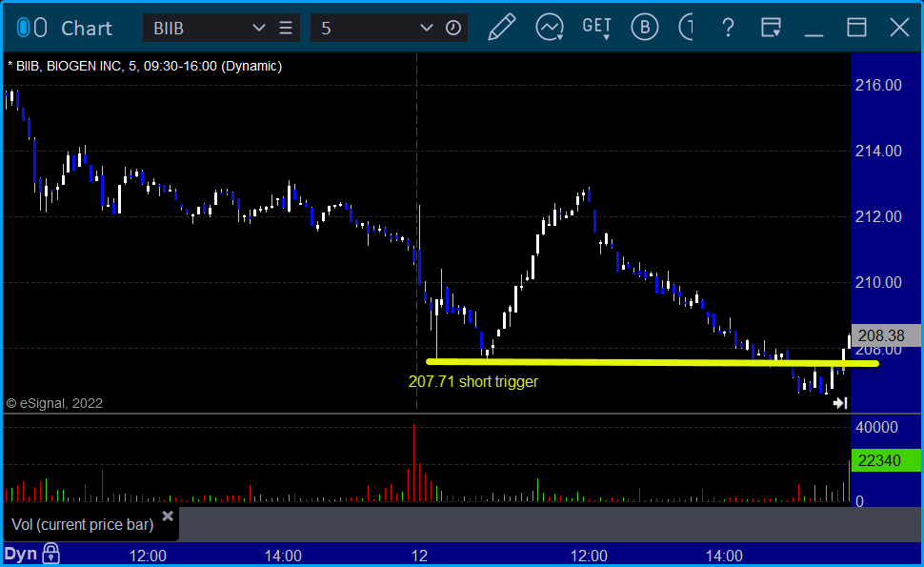
Task: Select the yellow horizontal trigger line
Action: point(653,362)
